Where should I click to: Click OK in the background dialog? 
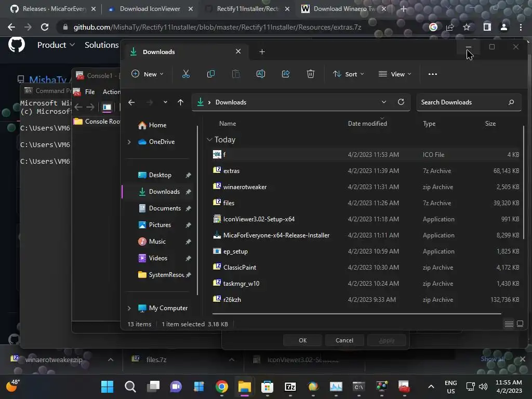click(x=303, y=340)
